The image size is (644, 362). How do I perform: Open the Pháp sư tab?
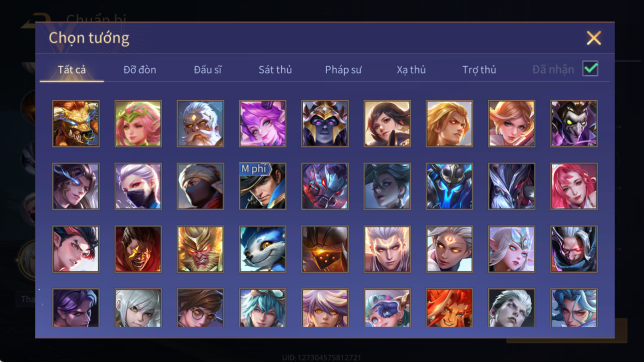click(x=343, y=70)
